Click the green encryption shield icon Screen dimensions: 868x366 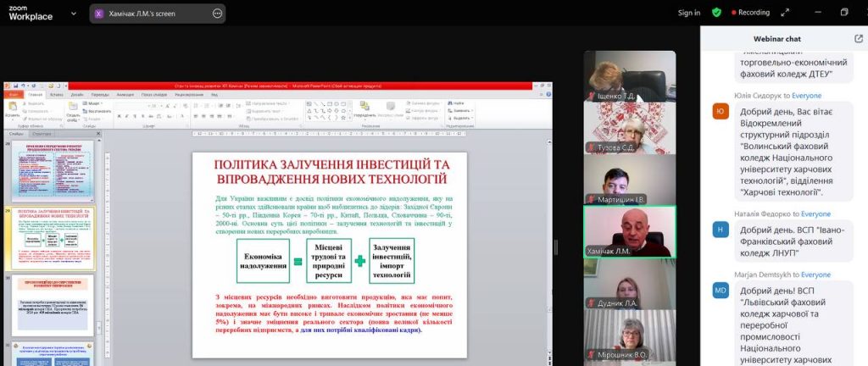point(716,13)
